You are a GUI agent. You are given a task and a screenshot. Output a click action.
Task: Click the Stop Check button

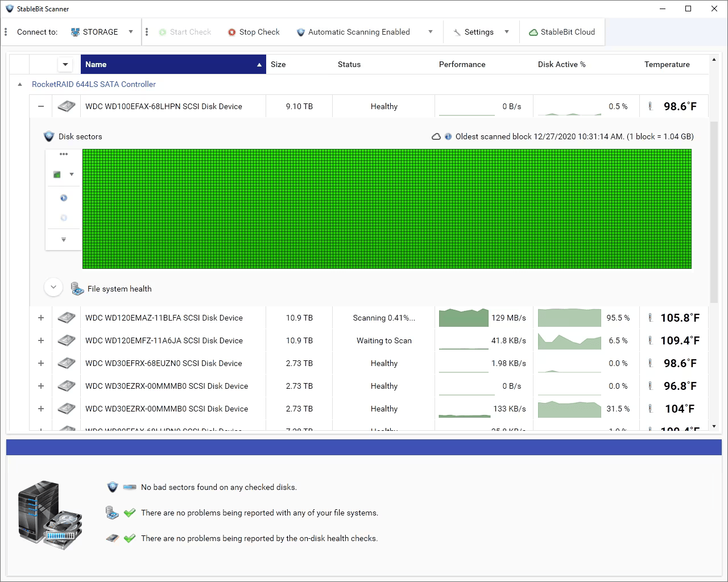254,32
